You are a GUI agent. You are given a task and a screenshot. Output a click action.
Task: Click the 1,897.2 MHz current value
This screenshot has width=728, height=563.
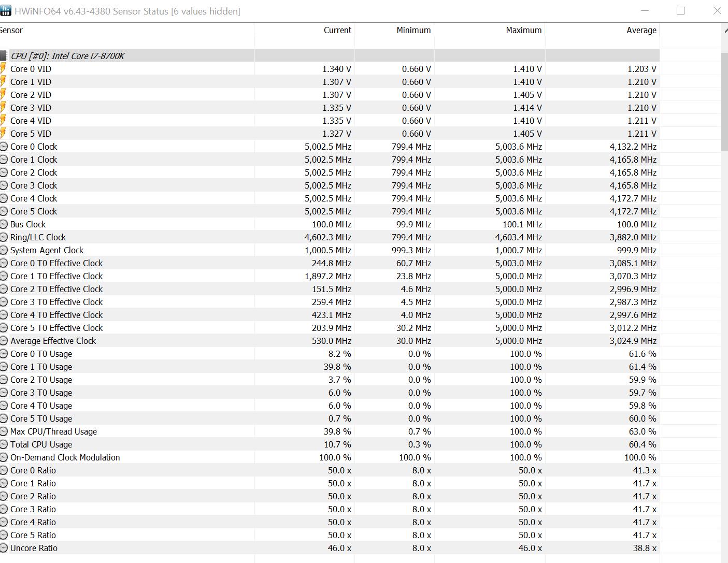coord(328,276)
